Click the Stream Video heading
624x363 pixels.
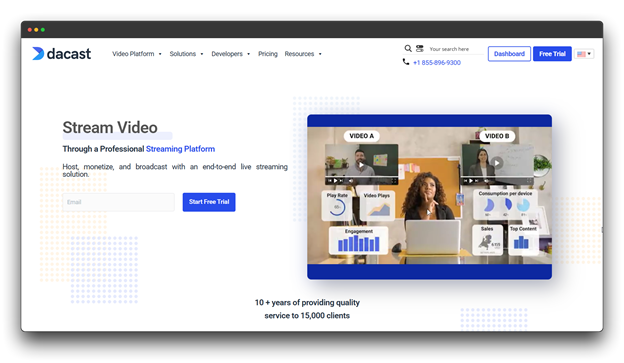(x=110, y=127)
